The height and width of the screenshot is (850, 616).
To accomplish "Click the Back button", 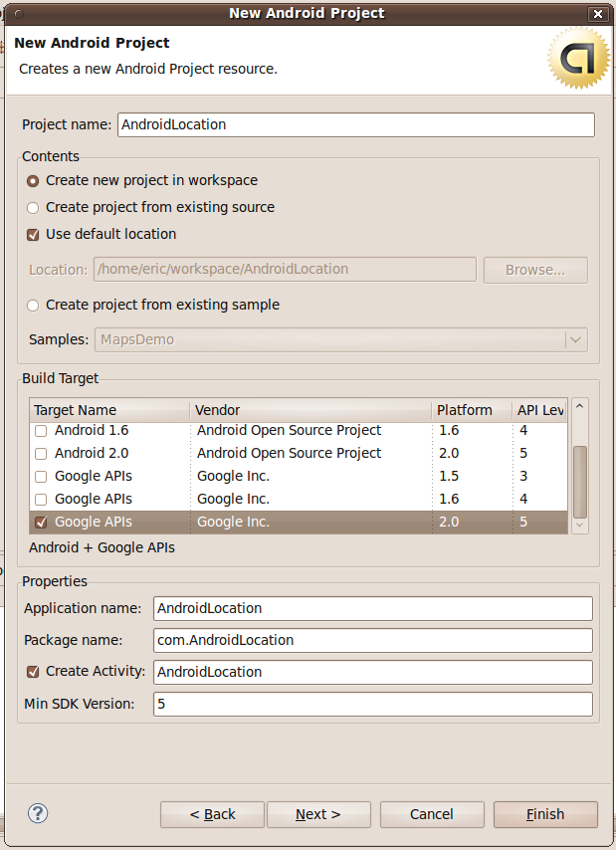I will [x=212, y=814].
